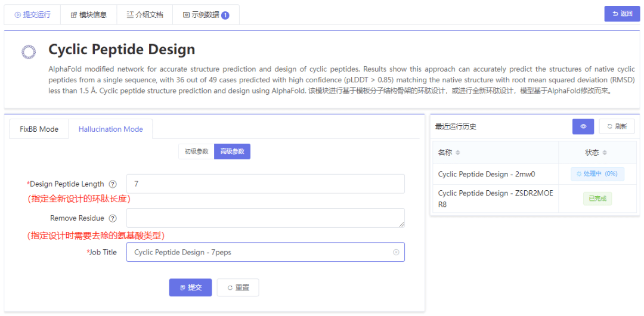644x316 pixels.
Task: Click the Cyclic Peptide Design module logo icon
Action: point(28,52)
